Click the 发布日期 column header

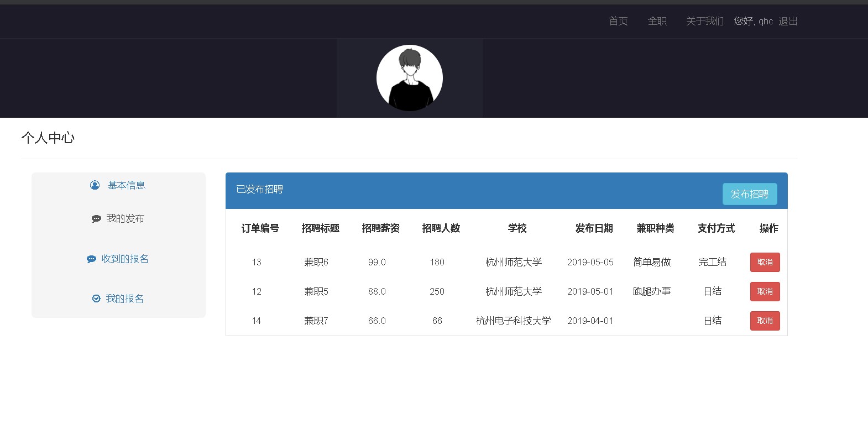[x=594, y=228]
